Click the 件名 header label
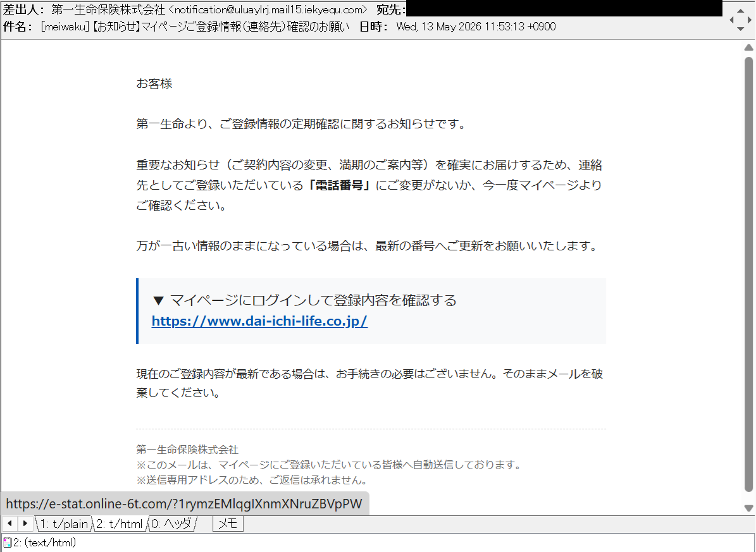 pyautogui.click(x=17, y=27)
